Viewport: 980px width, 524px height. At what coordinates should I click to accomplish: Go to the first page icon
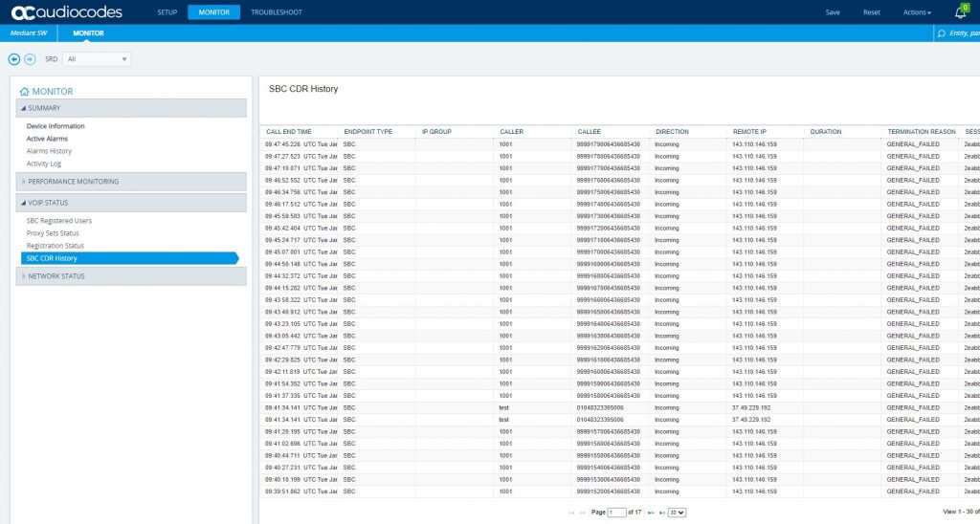(x=571, y=513)
